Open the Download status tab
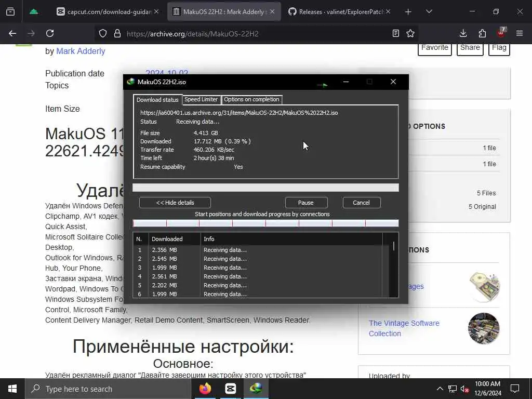Viewport: 532px width, 399px height. tap(157, 100)
